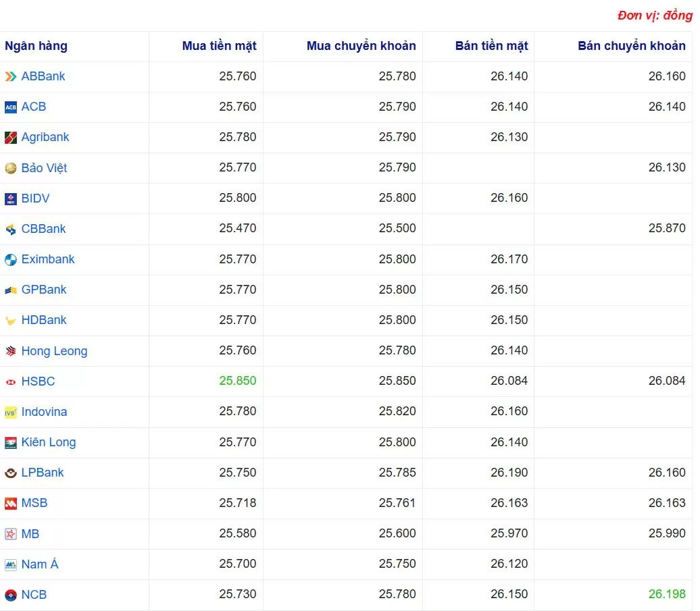Click the NCB logo icon
The image size is (700, 611).
pos(11,595)
